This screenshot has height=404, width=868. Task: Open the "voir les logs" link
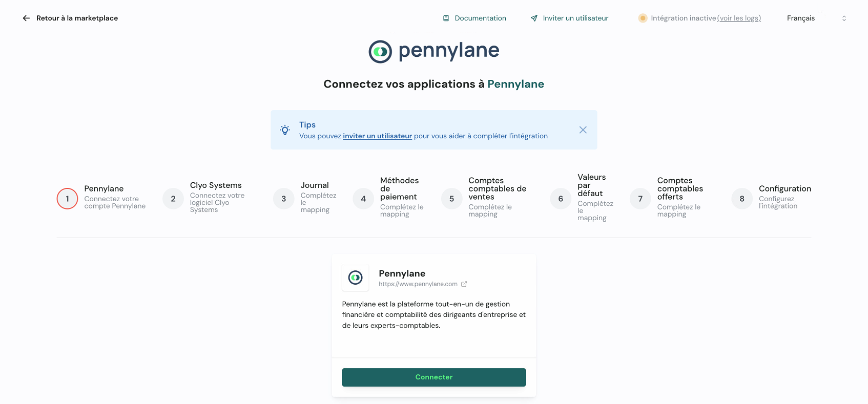click(x=739, y=18)
